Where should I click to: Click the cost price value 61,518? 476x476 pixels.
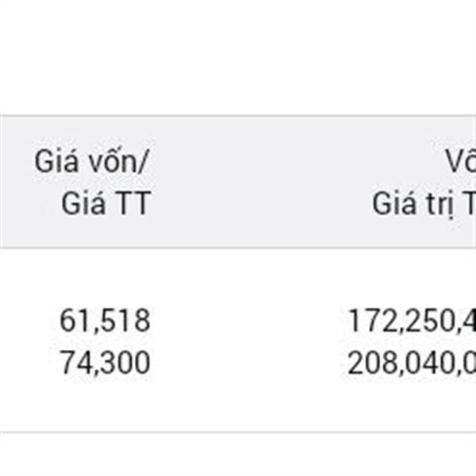105,321
